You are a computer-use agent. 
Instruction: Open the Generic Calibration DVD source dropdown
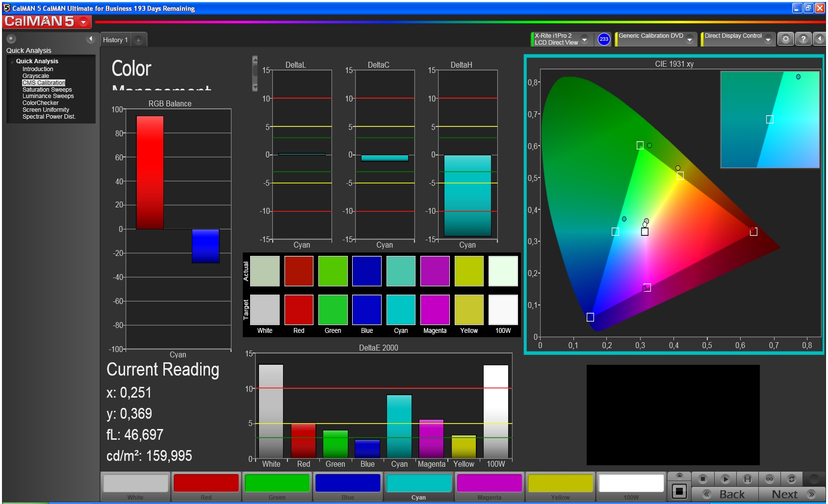[690, 39]
